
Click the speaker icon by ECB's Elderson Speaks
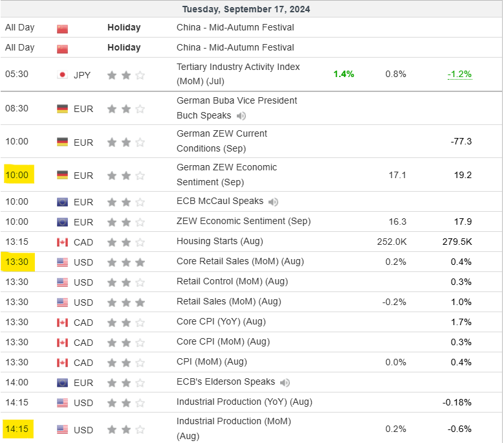coord(285,382)
